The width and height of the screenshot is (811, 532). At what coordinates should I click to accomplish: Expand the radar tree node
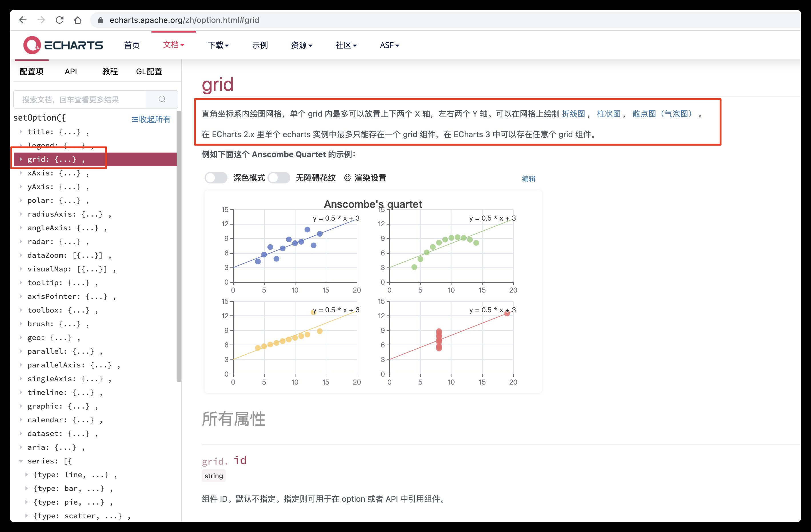coord(21,241)
